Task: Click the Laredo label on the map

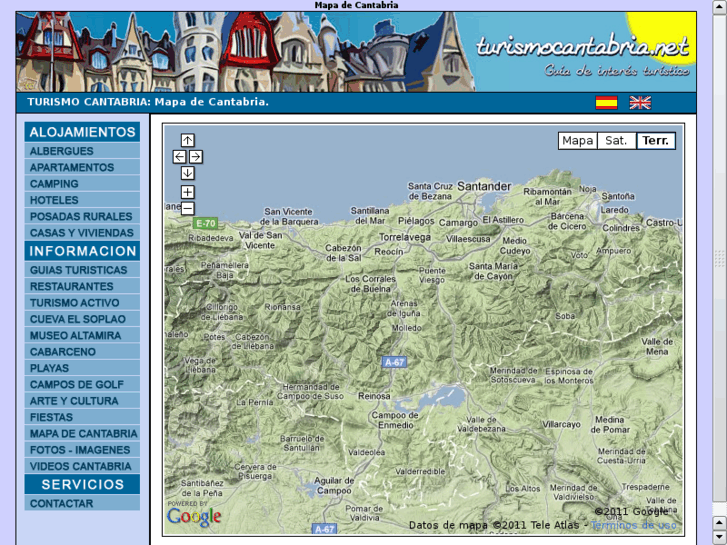Action: click(x=614, y=210)
